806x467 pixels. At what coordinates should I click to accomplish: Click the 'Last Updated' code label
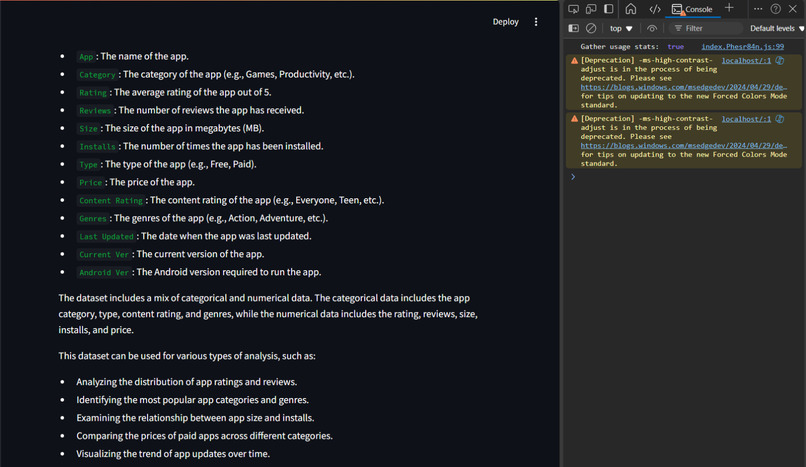[x=106, y=236]
